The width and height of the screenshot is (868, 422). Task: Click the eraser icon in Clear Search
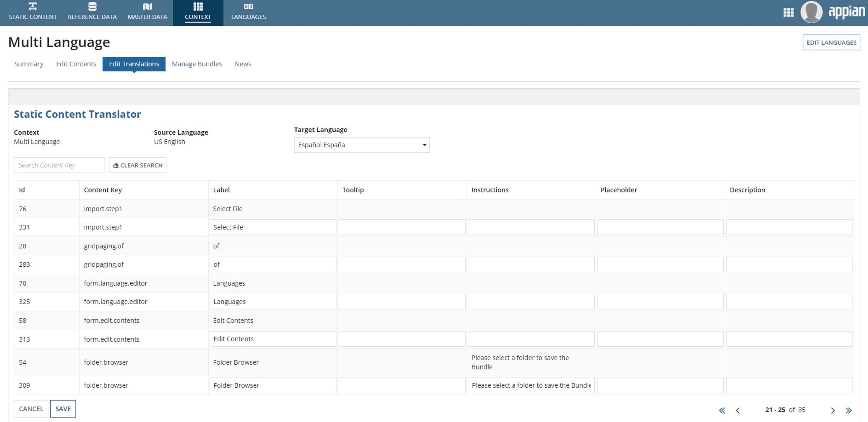116,166
